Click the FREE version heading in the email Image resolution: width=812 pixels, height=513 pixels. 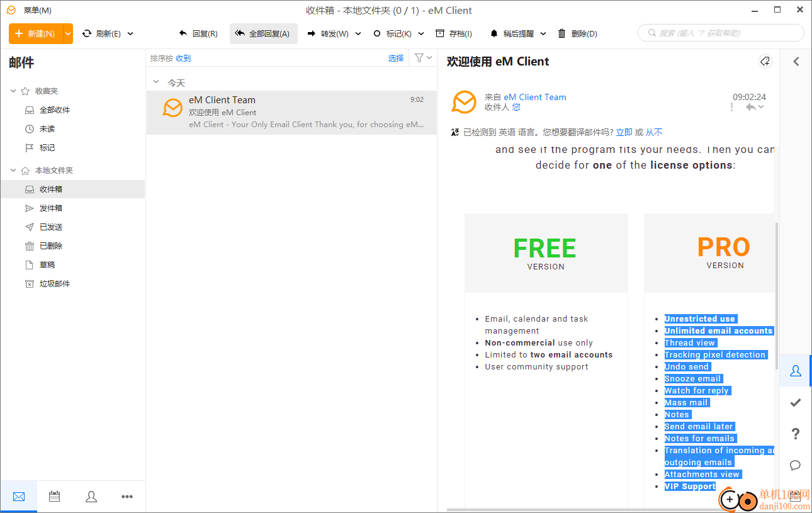[545, 248]
